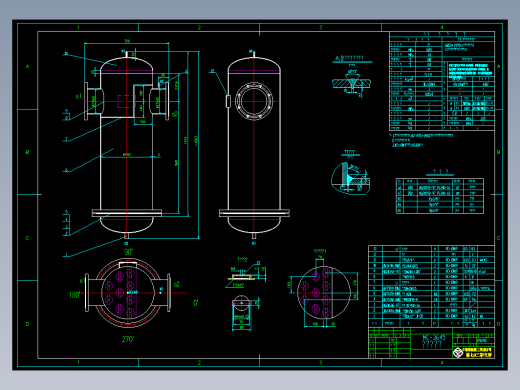The width and height of the screenshot is (520, 390).
Task: Click the 270° angle label below plan view
Action: [128, 339]
